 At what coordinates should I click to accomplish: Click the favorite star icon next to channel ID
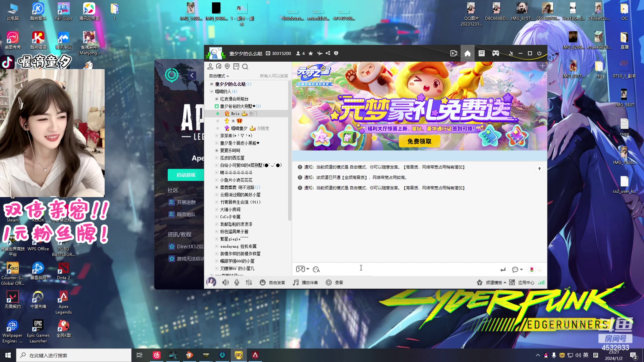click(x=311, y=53)
